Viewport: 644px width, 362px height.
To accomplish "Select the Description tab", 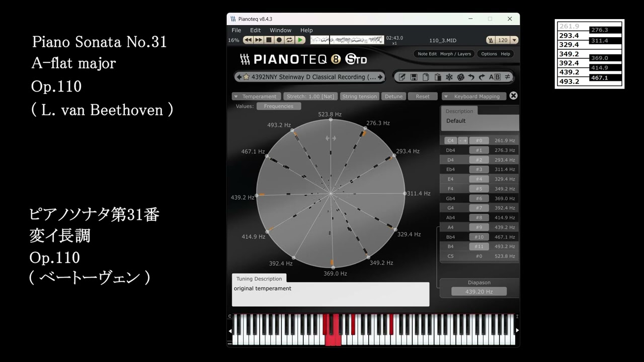I will [459, 111].
